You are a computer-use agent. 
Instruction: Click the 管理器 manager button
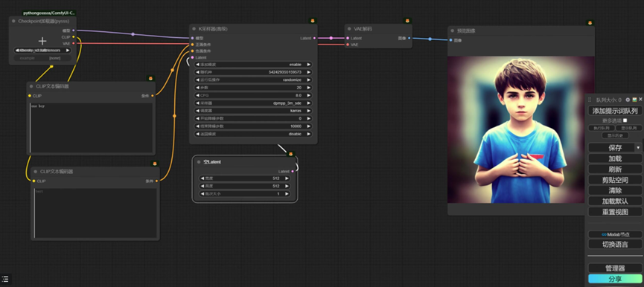pos(615,268)
